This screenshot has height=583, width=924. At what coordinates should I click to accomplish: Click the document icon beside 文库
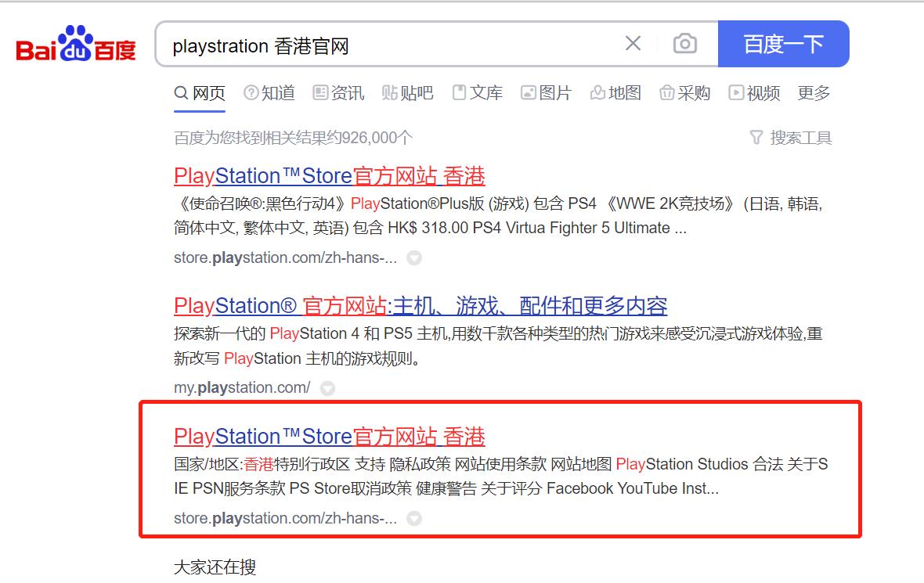458,93
